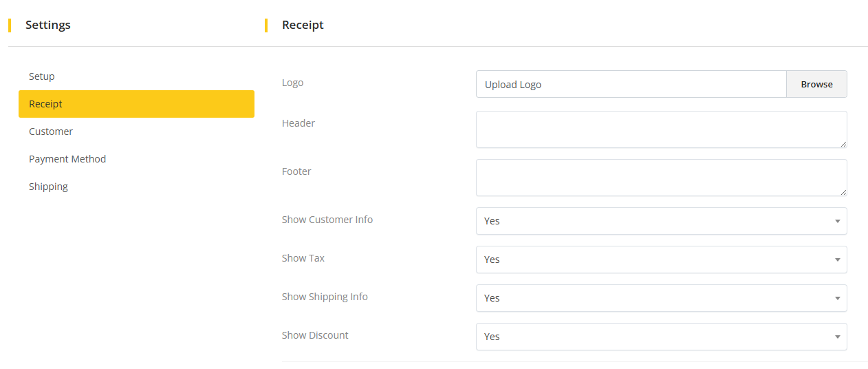The width and height of the screenshot is (868, 369).
Task: Open the Show Tax dropdown
Action: coord(660,260)
